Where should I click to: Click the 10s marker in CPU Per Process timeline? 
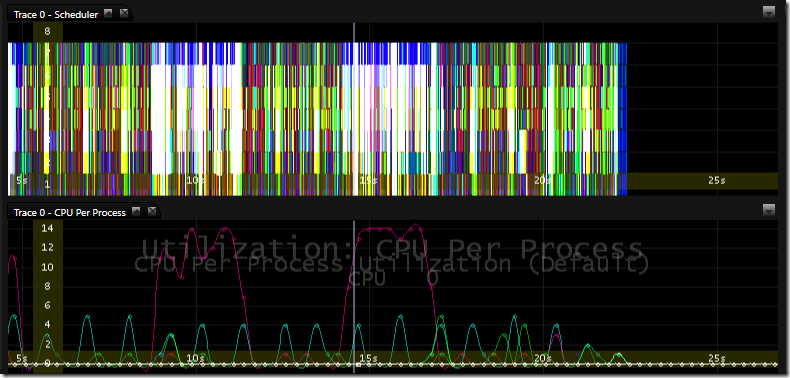coord(195,358)
